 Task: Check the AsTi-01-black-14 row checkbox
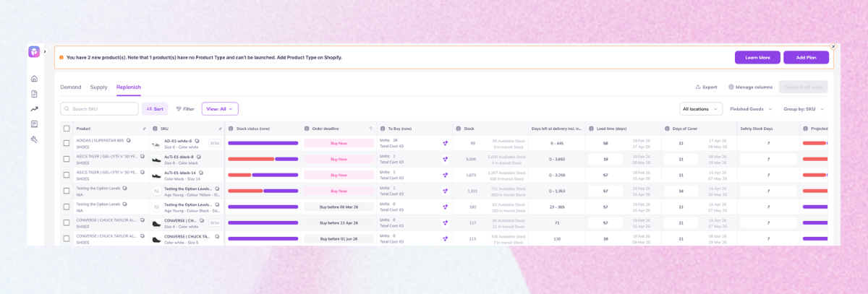pyautogui.click(x=67, y=175)
